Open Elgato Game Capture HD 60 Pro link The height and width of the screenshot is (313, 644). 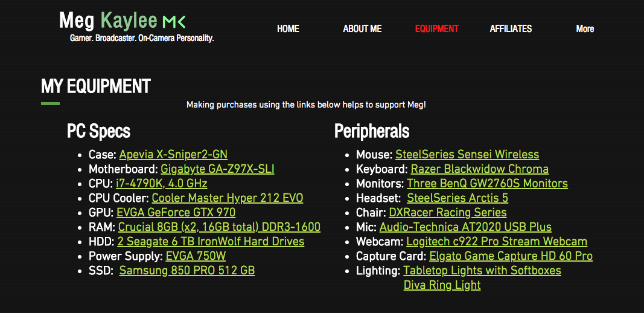(x=511, y=256)
